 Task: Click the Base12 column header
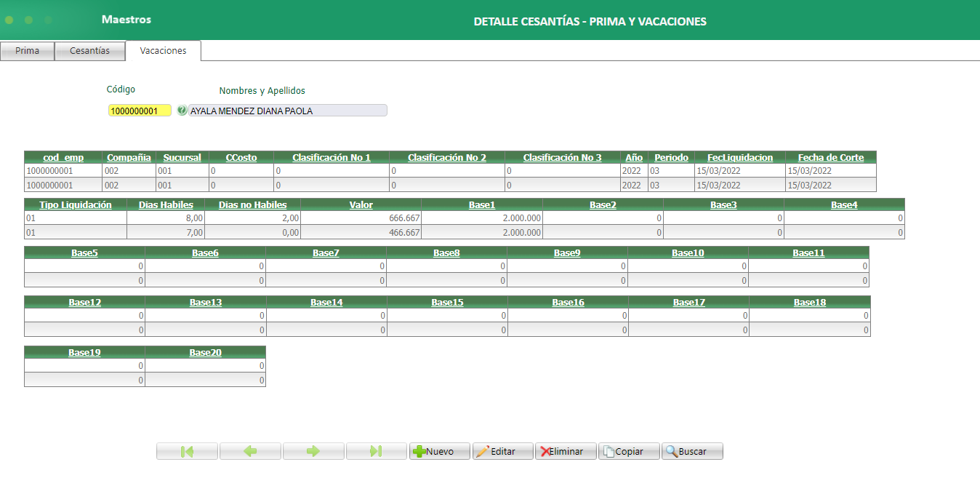[x=84, y=302]
